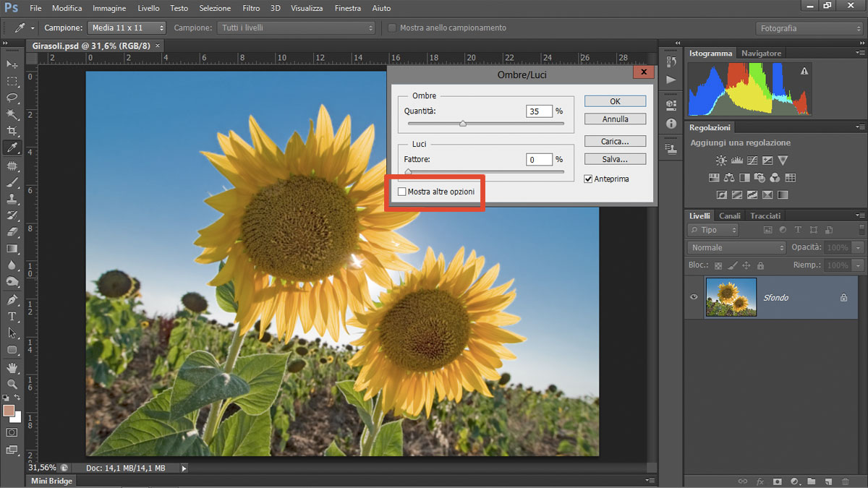The image size is (868, 488).
Task: Select the Brush tool
Action: pyautogui.click(x=12, y=183)
